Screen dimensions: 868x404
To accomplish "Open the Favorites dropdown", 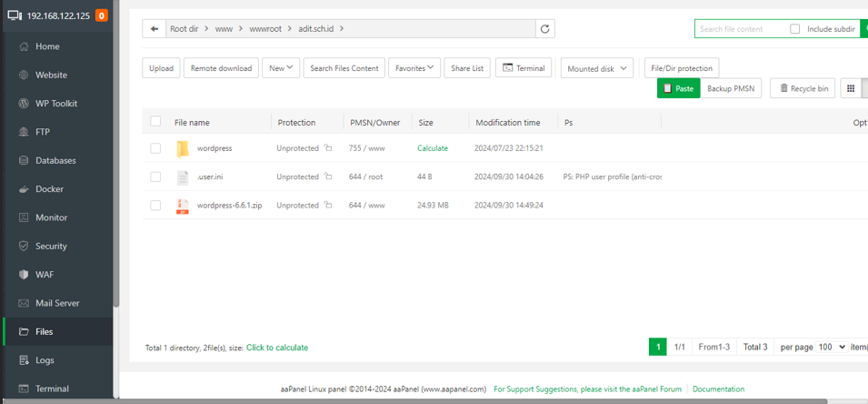I will point(414,68).
